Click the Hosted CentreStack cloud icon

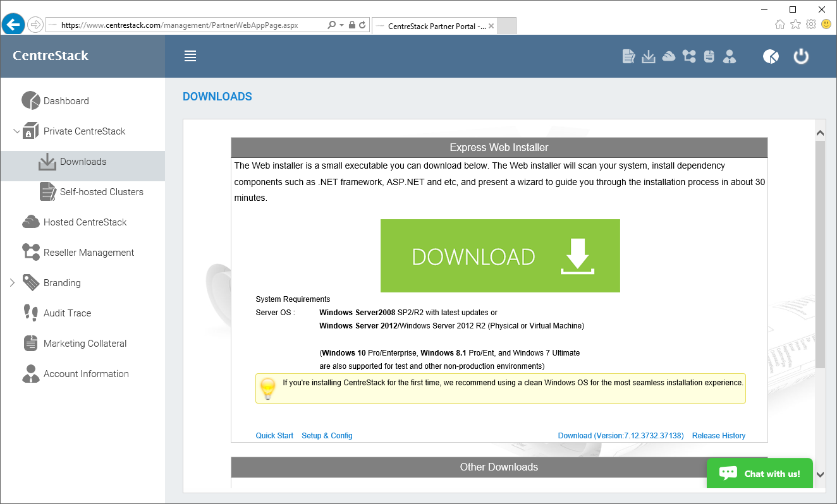(30, 222)
